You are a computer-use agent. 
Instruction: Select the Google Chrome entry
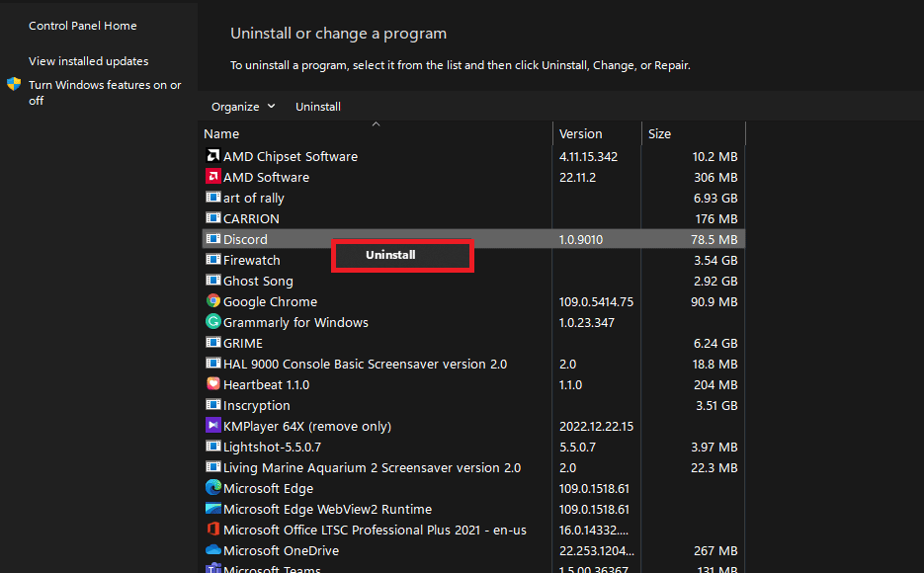pos(270,301)
